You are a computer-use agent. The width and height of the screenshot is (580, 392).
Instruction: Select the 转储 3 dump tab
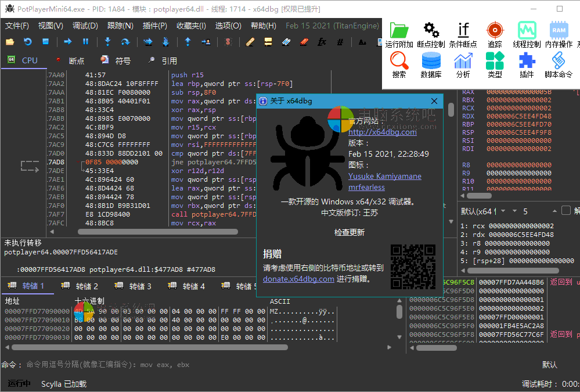[133, 286]
